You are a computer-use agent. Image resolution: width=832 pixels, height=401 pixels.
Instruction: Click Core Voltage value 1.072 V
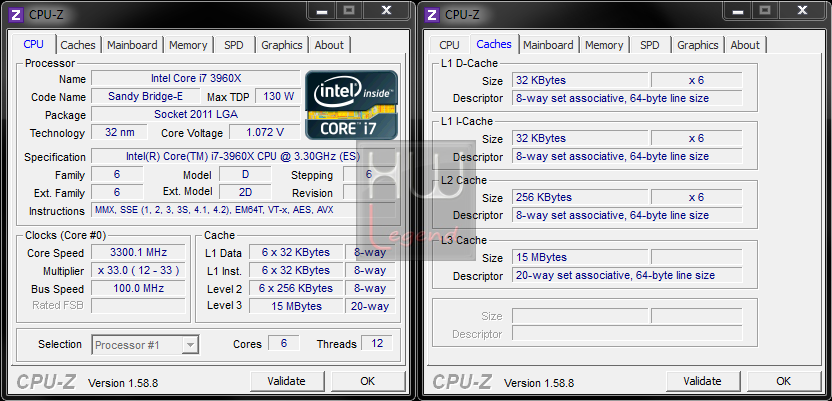[x=265, y=133]
